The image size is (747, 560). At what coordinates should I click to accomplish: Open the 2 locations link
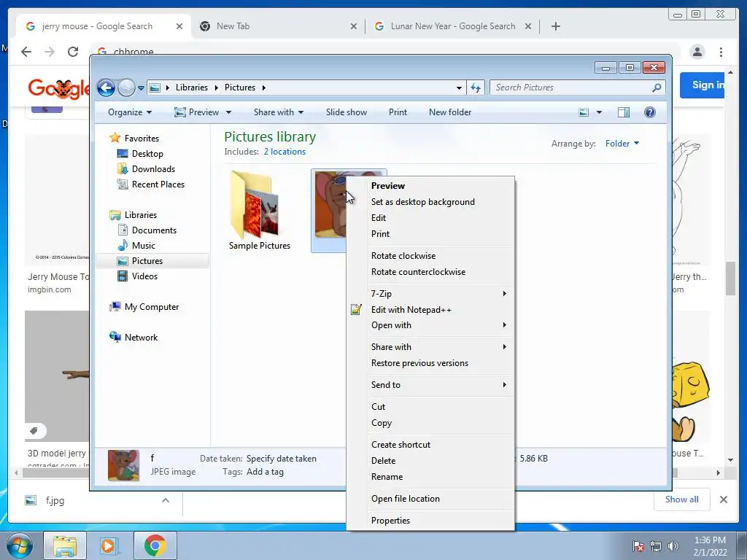[x=285, y=152]
